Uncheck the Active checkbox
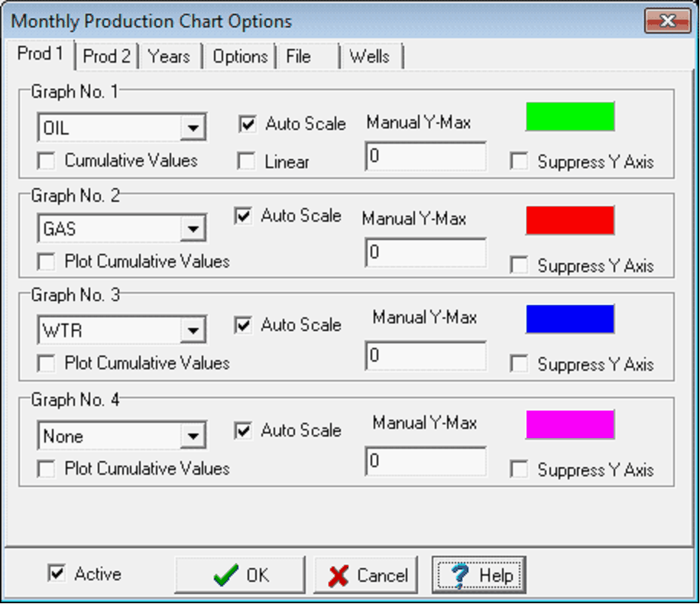 coord(57,573)
